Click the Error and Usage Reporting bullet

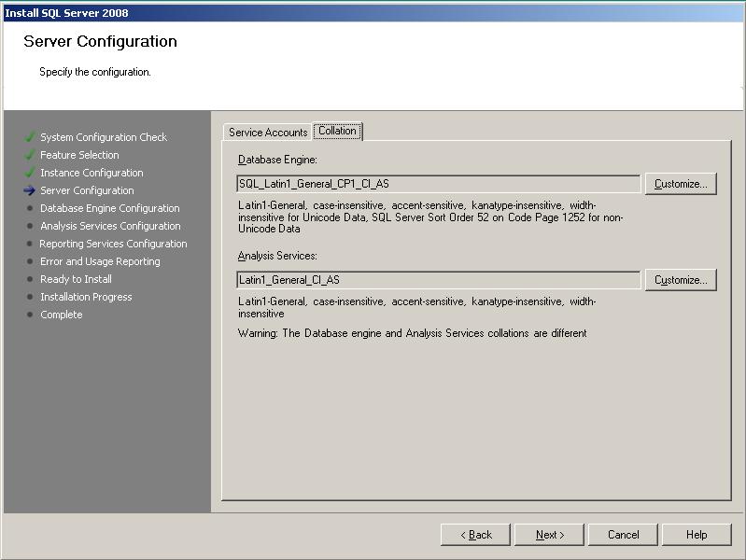click(30, 261)
